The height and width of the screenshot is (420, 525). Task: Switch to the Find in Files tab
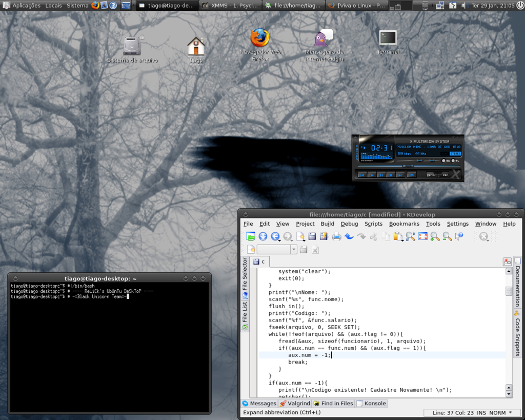tap(333, 403)
